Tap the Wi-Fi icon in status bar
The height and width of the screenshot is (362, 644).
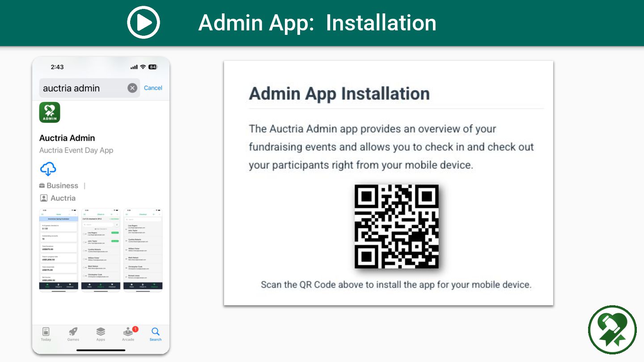click(143, 67)
